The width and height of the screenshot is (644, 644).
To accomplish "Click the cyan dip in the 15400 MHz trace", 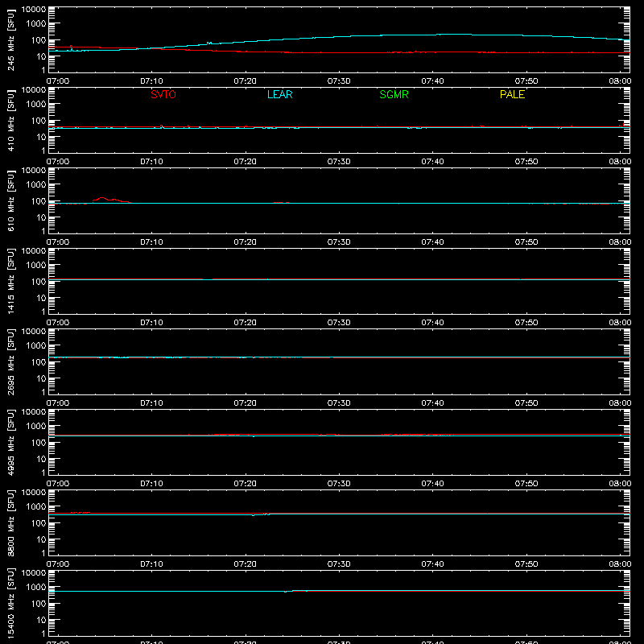I will point(286,592).
